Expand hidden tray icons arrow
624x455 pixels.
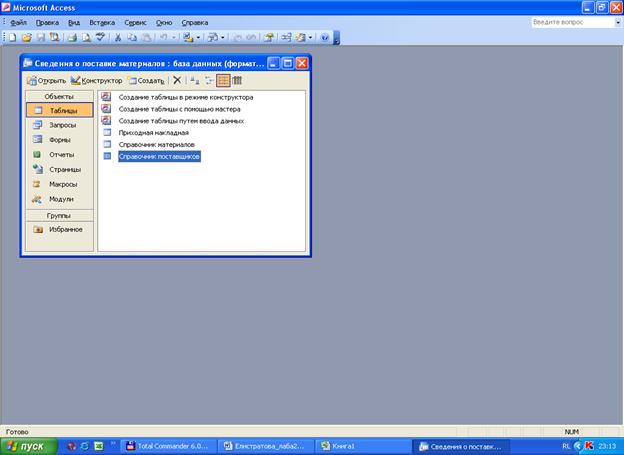(578, 446)
